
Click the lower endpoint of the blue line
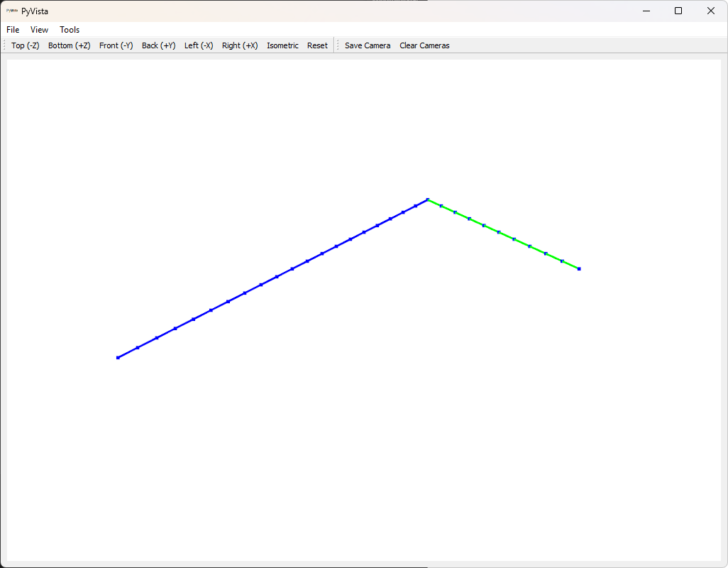(x=118, y=357)
